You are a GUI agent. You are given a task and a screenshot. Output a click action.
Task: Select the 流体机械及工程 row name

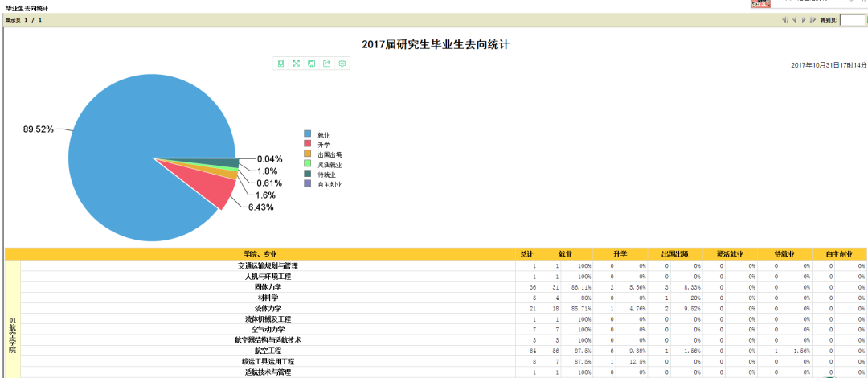(x=268, y=319)
